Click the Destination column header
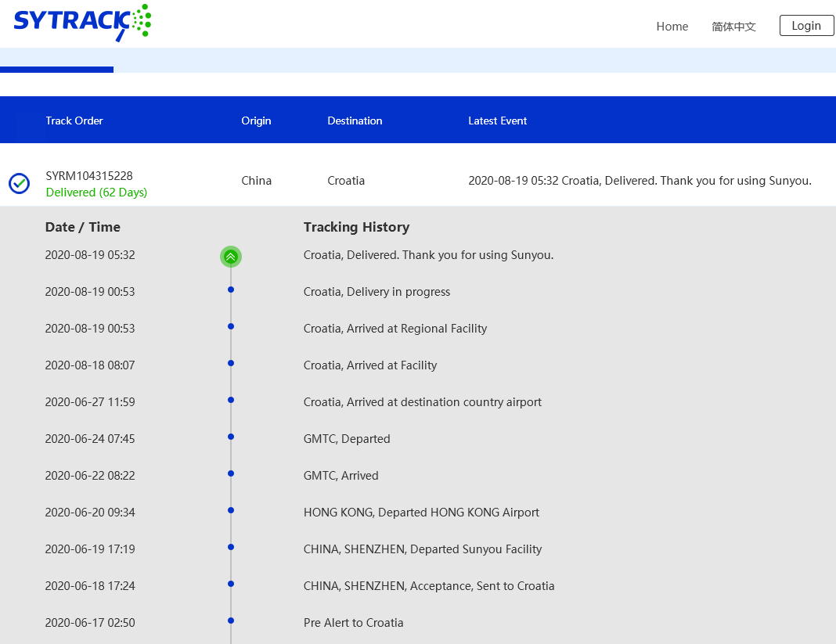 pyautogui.click(x=355, y=121)
